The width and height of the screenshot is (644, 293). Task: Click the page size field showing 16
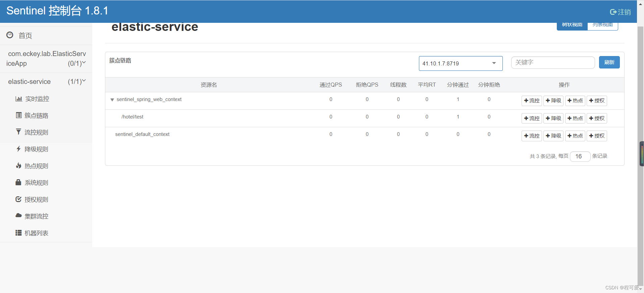tap(580, 156)
